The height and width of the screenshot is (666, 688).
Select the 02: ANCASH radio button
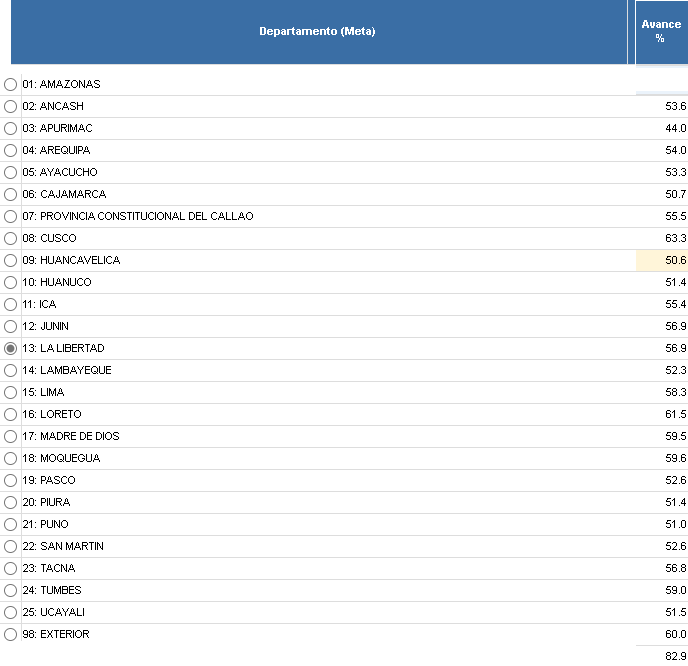pyautogui.click(x=11, y=106)
